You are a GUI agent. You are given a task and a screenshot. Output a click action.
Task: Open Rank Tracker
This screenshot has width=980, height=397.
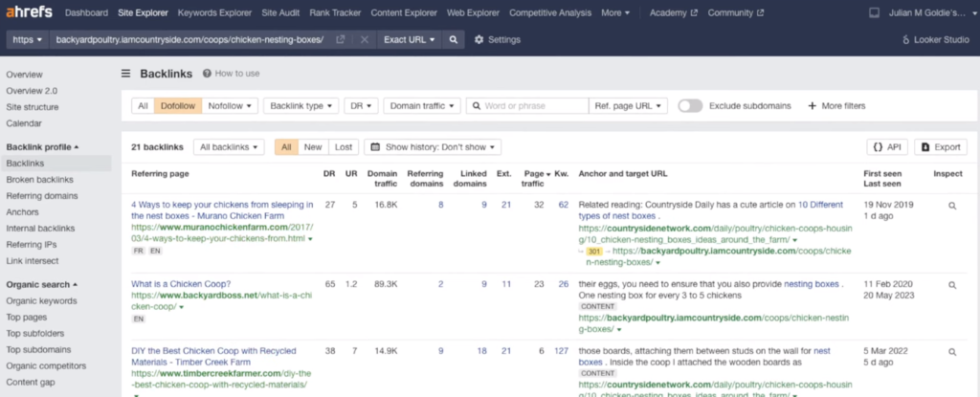point(335,12)
